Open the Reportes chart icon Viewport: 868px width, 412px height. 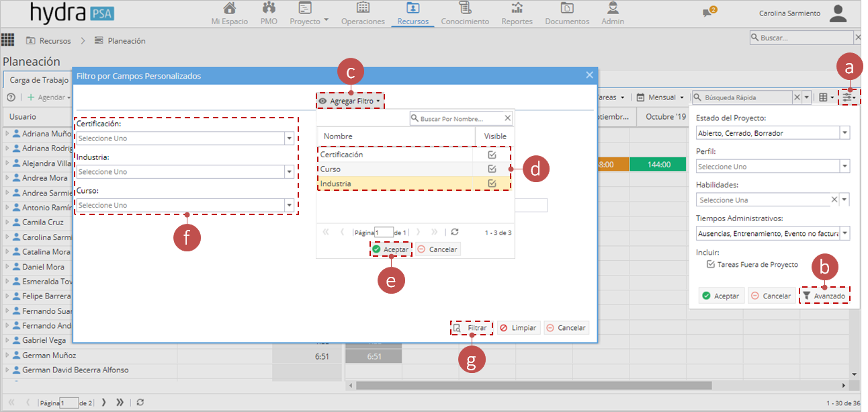[517, 8]
